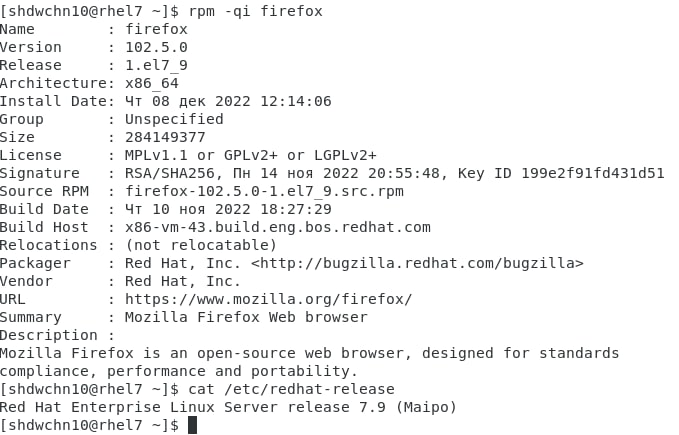Click the build host name
This screenshot has height=435, width=679.
point(277,227)
